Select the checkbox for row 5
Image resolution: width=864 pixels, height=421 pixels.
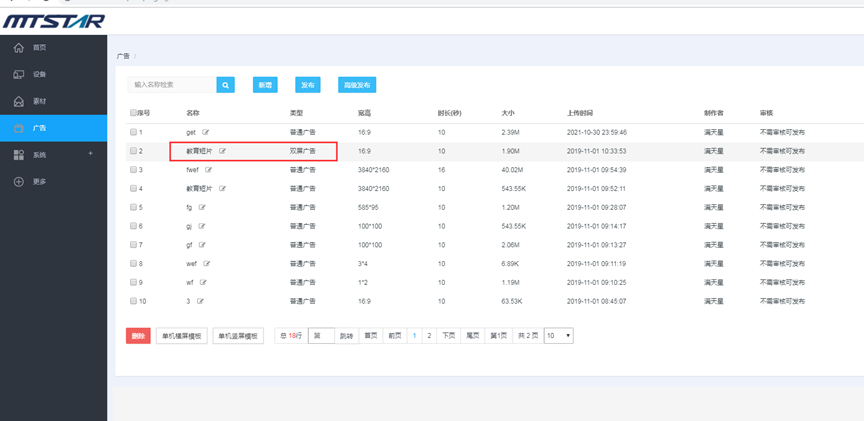point(133,207)
